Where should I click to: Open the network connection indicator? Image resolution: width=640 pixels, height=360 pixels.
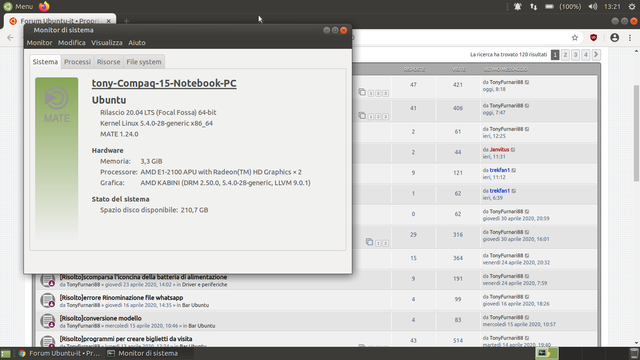[533, 7]
